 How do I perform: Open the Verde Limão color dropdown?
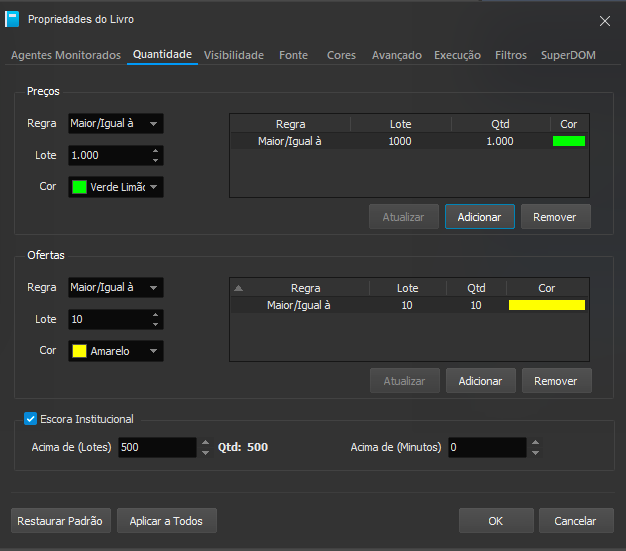116,187
